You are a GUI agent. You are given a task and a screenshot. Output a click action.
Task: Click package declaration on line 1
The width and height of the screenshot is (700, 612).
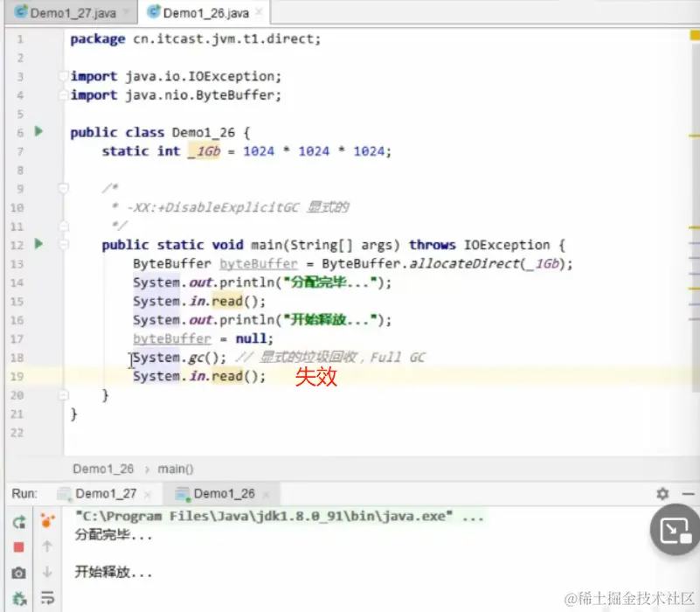(196, 38)
